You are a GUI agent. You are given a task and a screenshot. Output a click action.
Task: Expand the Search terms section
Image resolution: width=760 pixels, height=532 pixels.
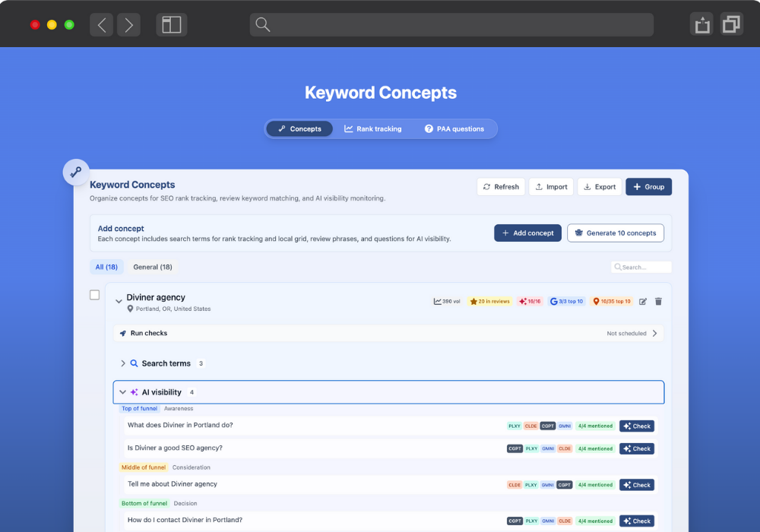click(x=123, y=363)
